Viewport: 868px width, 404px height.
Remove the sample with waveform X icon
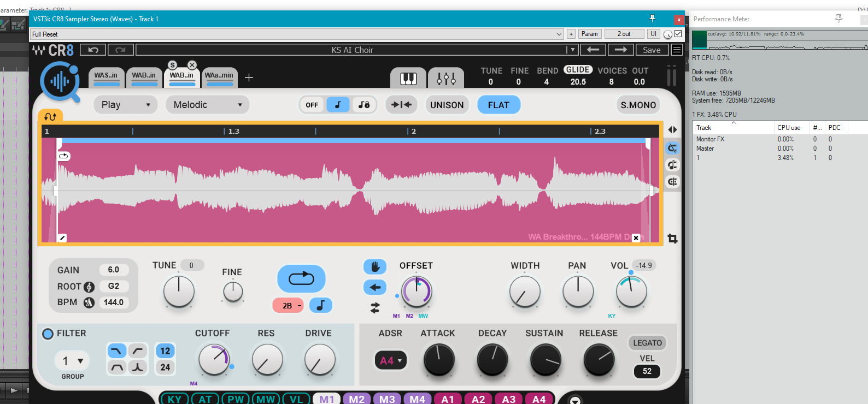(636, 238)
